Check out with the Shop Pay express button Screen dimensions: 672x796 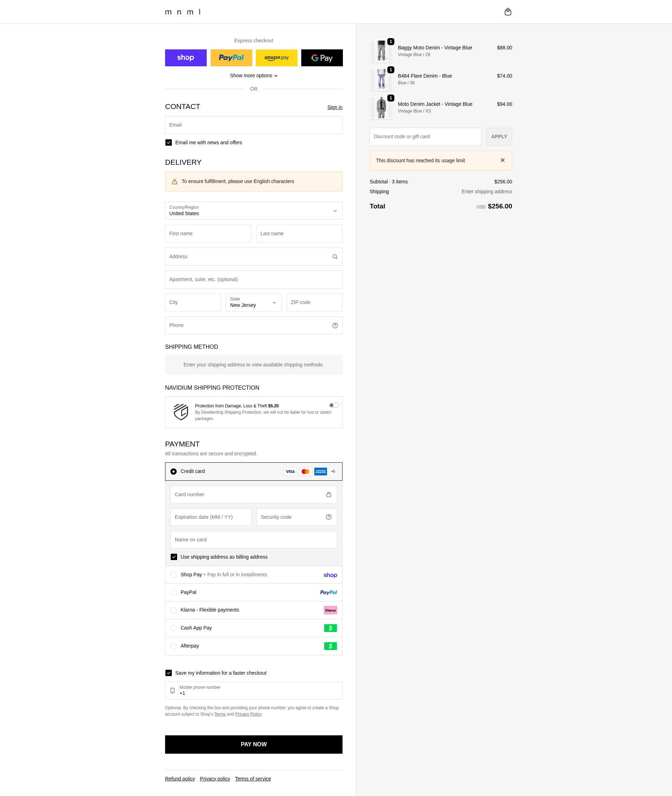(x=186, y=58)
